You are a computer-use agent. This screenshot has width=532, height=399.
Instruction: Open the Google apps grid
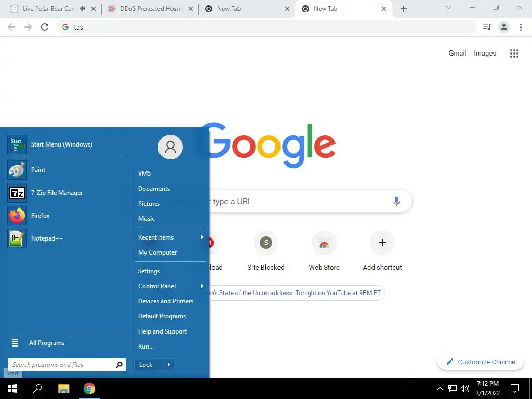(x=514, y=54)
